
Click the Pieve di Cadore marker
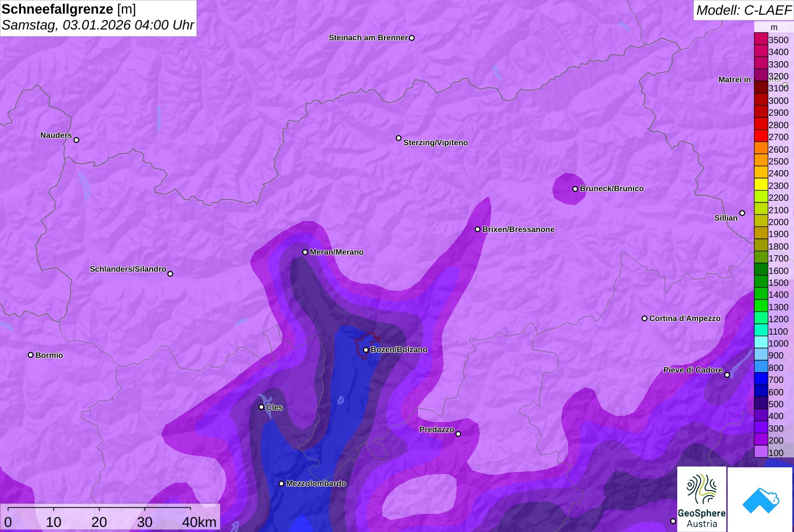point(727,375)
